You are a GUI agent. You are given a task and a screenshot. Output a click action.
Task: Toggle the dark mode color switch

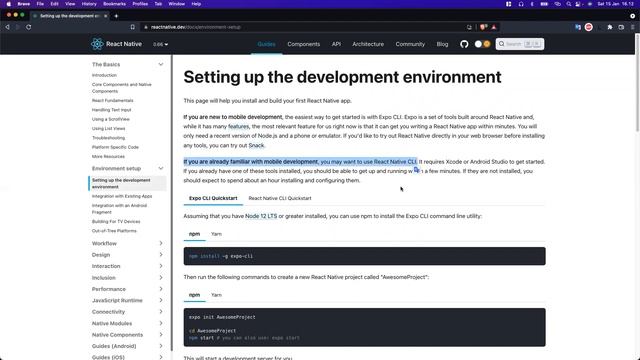tap(482, 44)
